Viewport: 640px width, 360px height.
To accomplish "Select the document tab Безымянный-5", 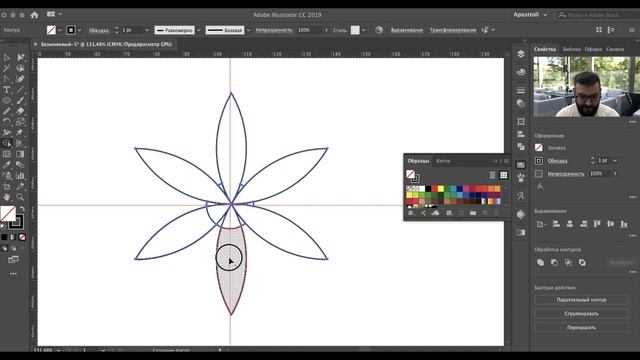I will click(106, 44).
